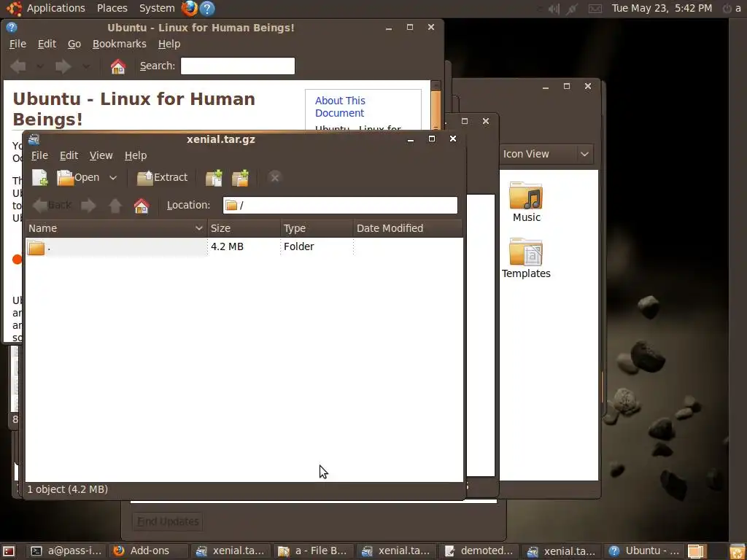Image resolution: width=747 pixels, height=560 pixels.
Task: Select the Templates folder in file browser
Action: 526,258
